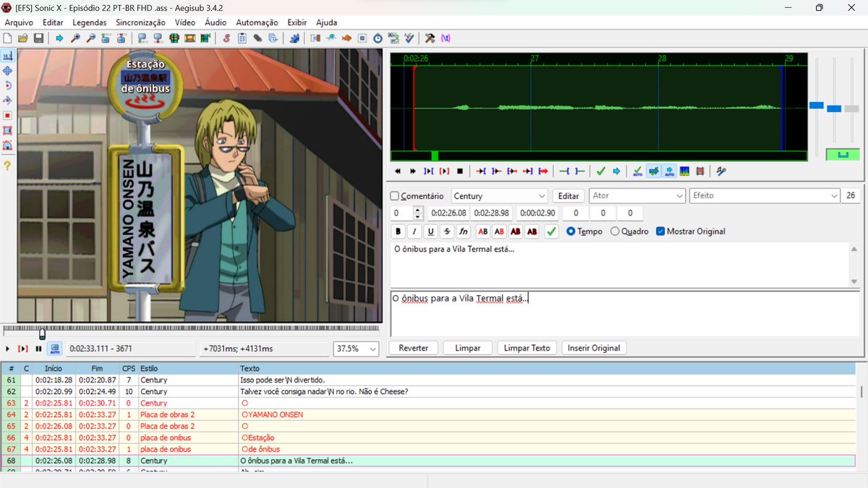
Task: Open the Automação menu
Action: point(257,22)
